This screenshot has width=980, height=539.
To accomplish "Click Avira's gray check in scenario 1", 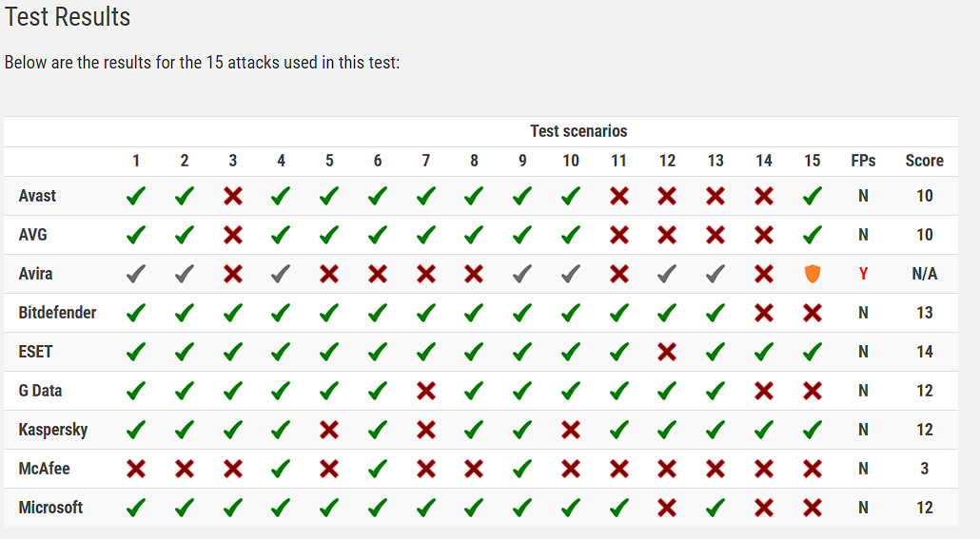I will 136,274.
